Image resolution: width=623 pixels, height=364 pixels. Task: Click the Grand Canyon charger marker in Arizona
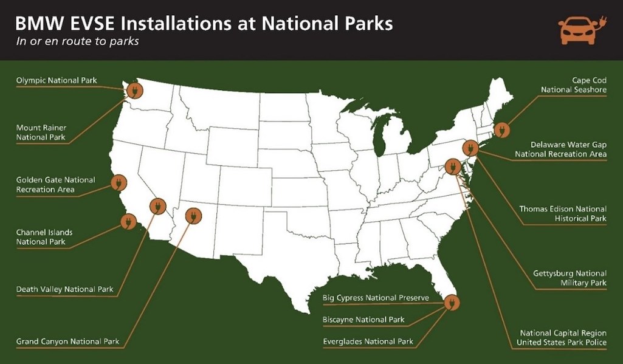[193, 216]
